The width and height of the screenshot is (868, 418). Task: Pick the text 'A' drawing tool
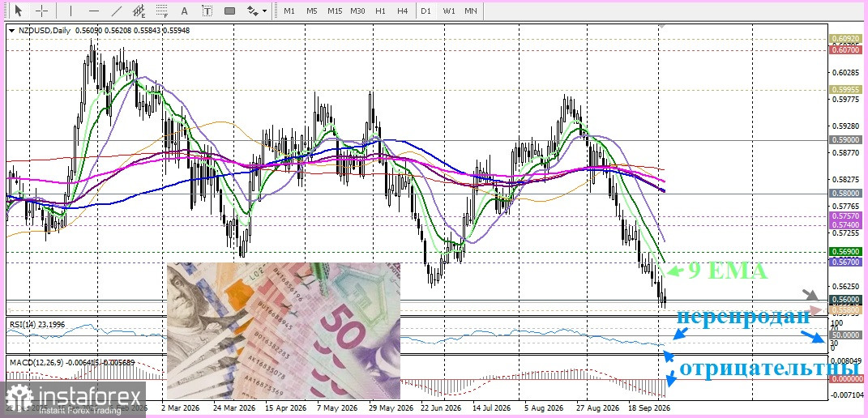click(x=184, y=11)
